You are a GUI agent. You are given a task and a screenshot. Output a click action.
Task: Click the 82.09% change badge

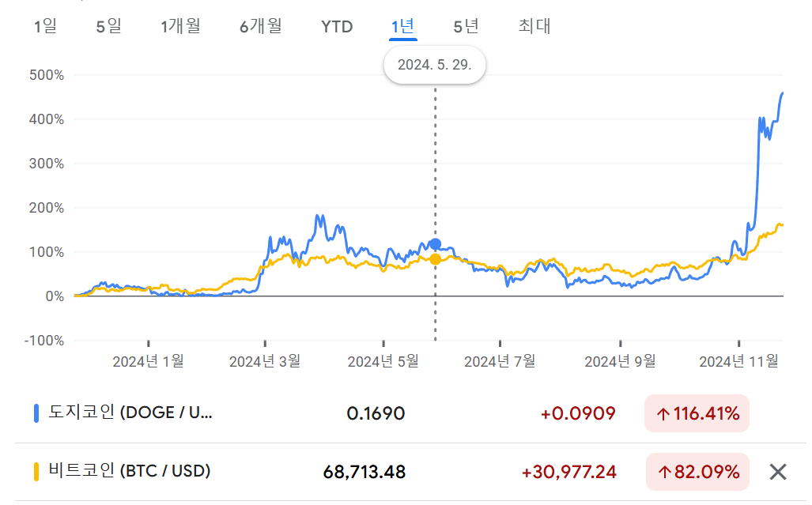coord(697,472)
